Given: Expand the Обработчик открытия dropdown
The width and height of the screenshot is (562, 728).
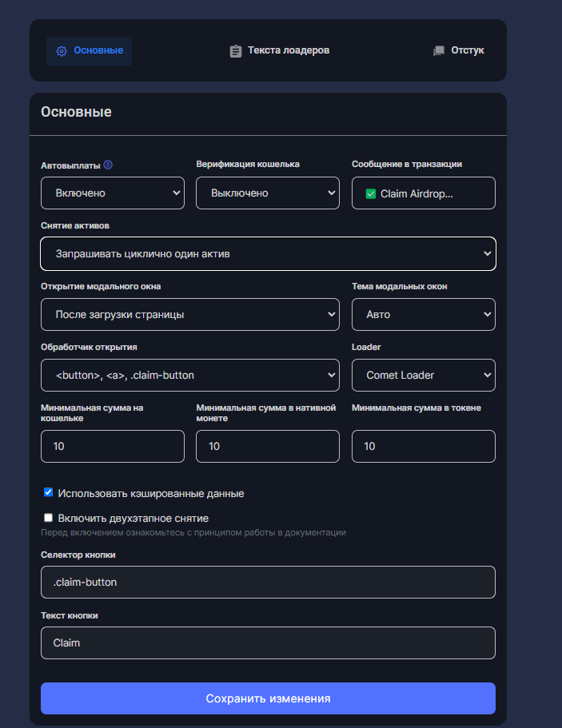Looking at the screenshot, I should pyautogui.click(x=189, y=375).
